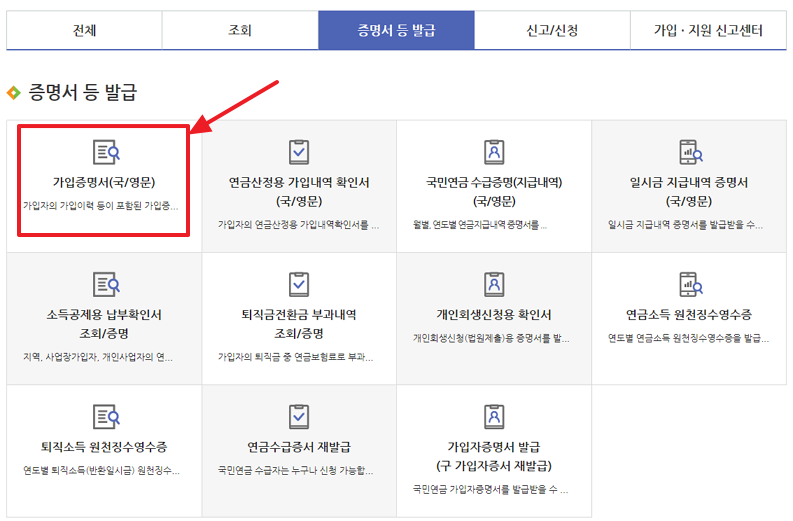
Task: Click the 가입증명서(국/영문) document icon
Action: (x=106, y=152)
